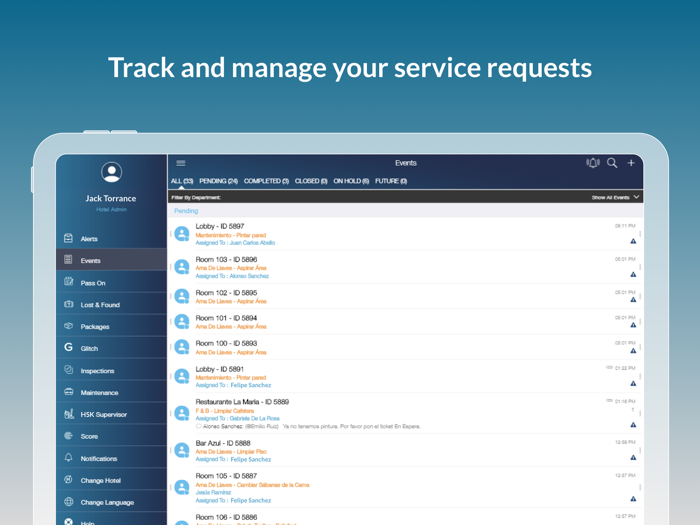Switch to the FUTURE (0) tab

pyautogui.click(x=391, y=181)
